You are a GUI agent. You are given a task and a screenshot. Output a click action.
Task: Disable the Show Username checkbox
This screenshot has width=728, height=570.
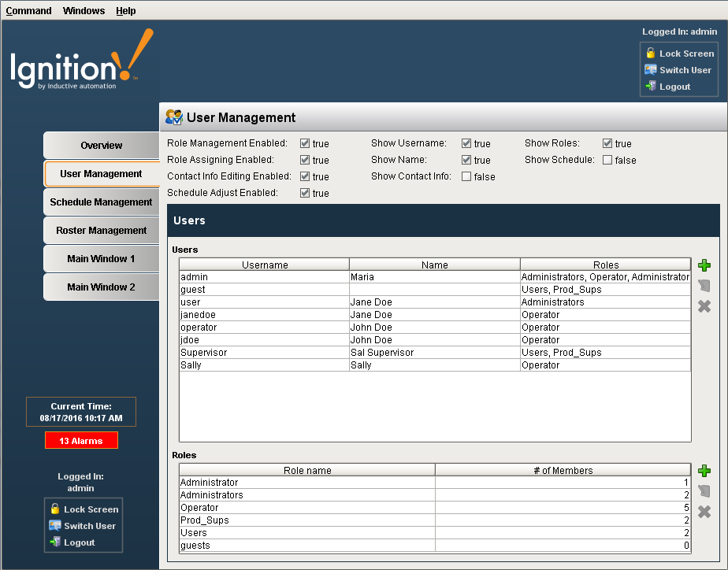(466, 143)
